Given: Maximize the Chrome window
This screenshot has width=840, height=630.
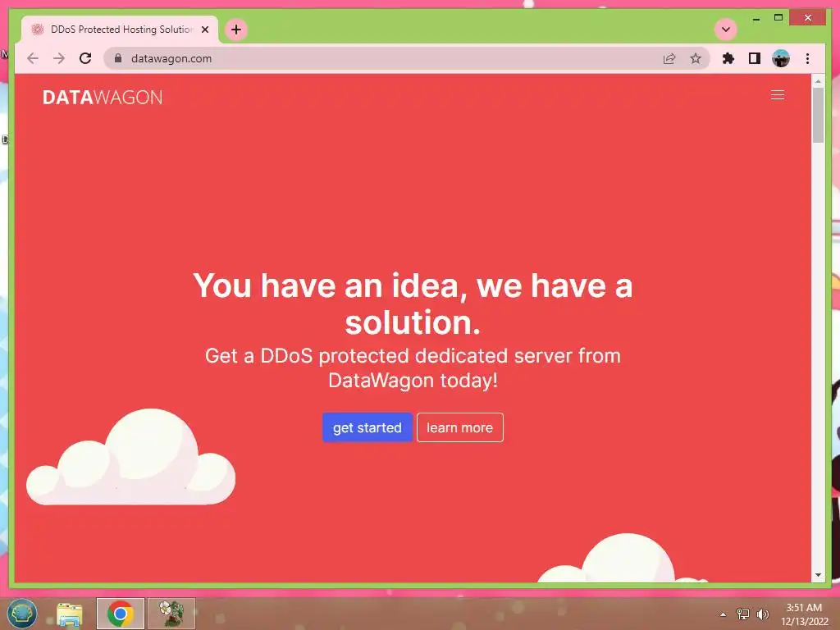Looking at the screenshot, I should pyautogui.click(x=778, y=18).
